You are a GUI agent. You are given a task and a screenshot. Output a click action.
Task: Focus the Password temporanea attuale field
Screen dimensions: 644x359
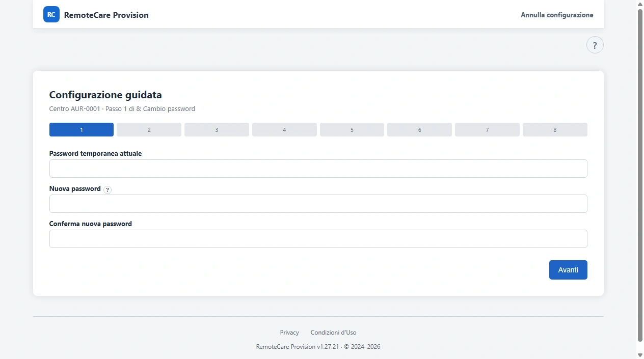[x=318, y=169]
